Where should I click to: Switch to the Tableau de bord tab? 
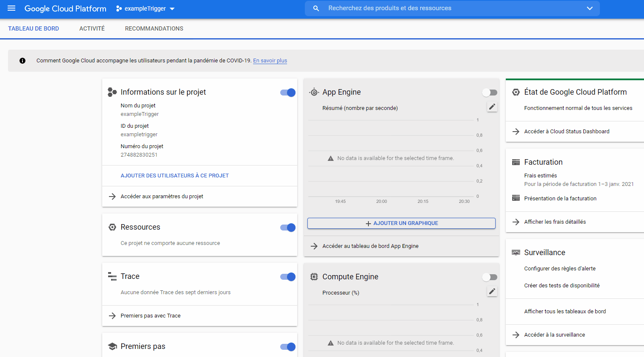pyautogui.click(x=33, y=28)
